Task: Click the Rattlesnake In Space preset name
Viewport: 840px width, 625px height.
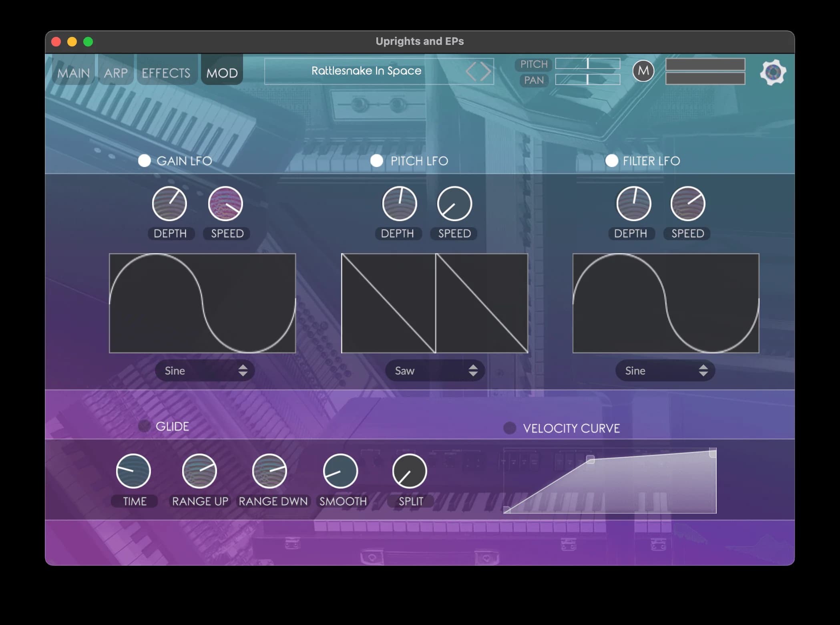Action: click(366, 71)
